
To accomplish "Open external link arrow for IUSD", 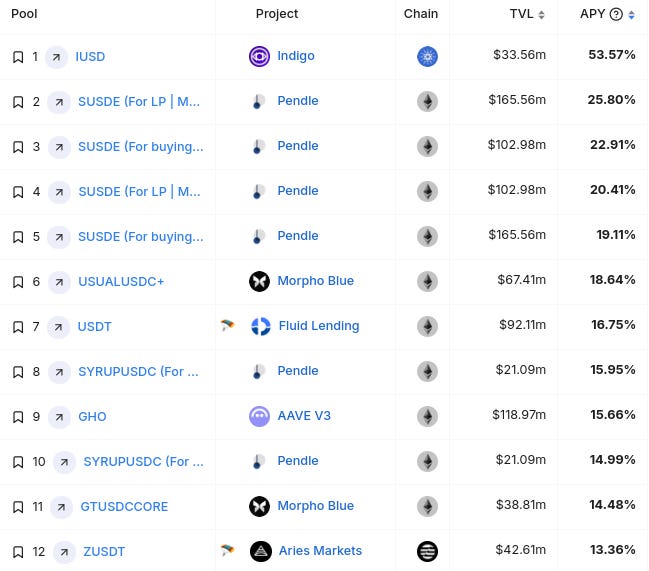I will pos(56,57).
